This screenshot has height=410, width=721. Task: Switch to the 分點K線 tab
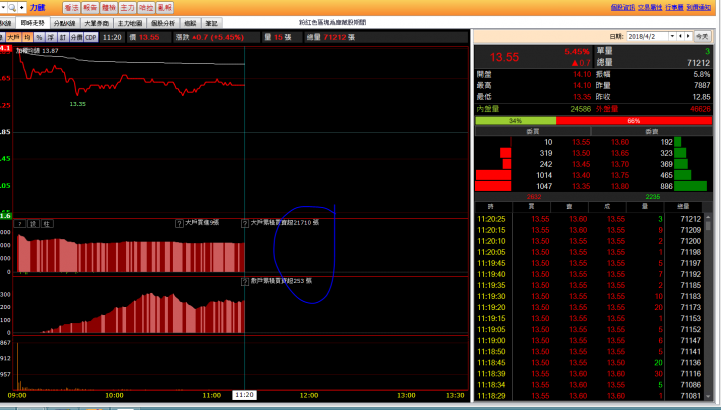tap(65, 23)
